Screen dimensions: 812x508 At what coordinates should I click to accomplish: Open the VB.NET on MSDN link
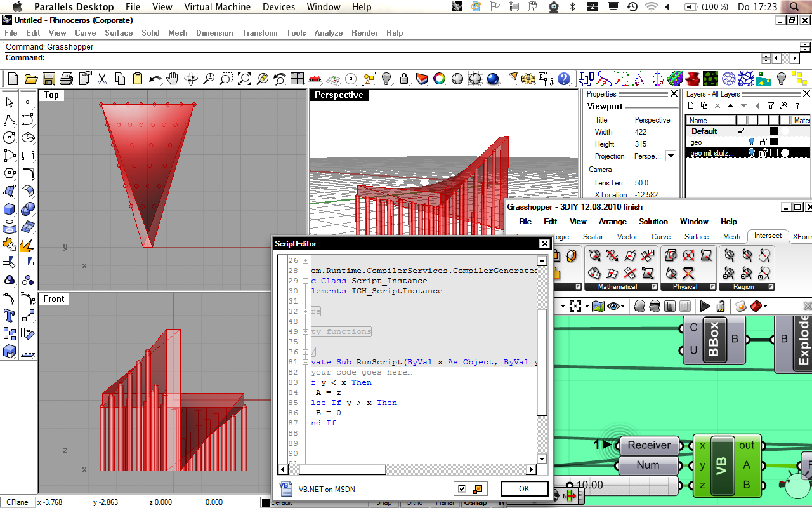[327, 490]
